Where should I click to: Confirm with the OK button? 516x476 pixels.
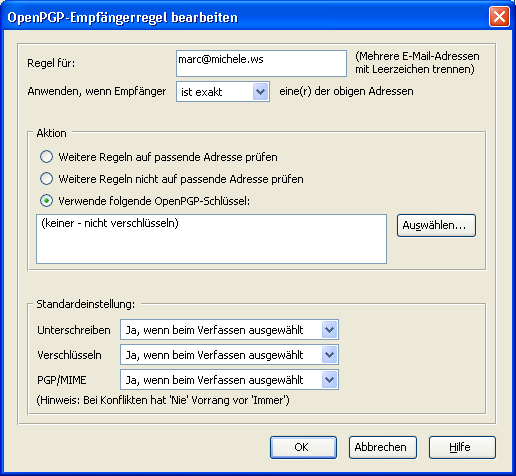[303, 447]
